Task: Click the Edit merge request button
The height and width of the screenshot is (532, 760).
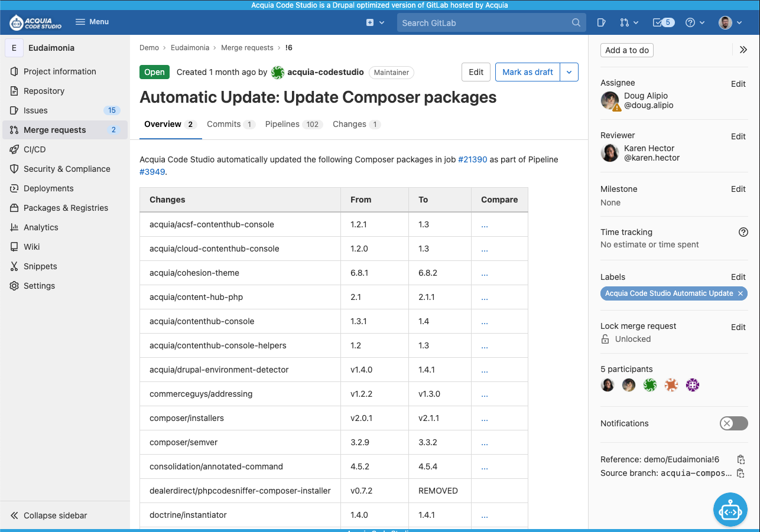Action: [476, 72]
